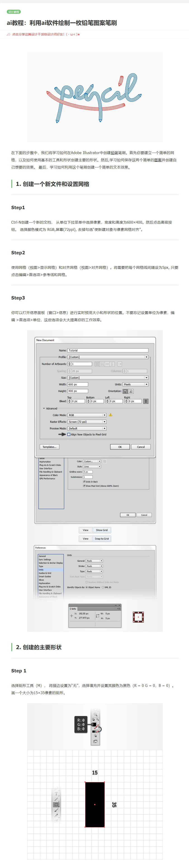The image size is (189, 868).
Task: Click the share arrow icon under the title
Action: 8,34
